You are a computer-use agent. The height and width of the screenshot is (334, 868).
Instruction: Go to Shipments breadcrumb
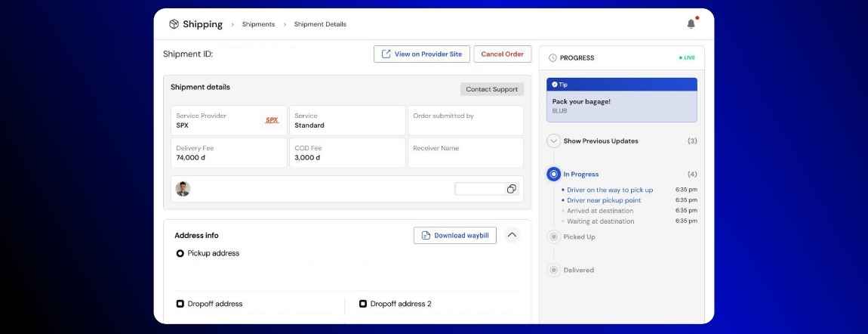[x=259, y=24]
